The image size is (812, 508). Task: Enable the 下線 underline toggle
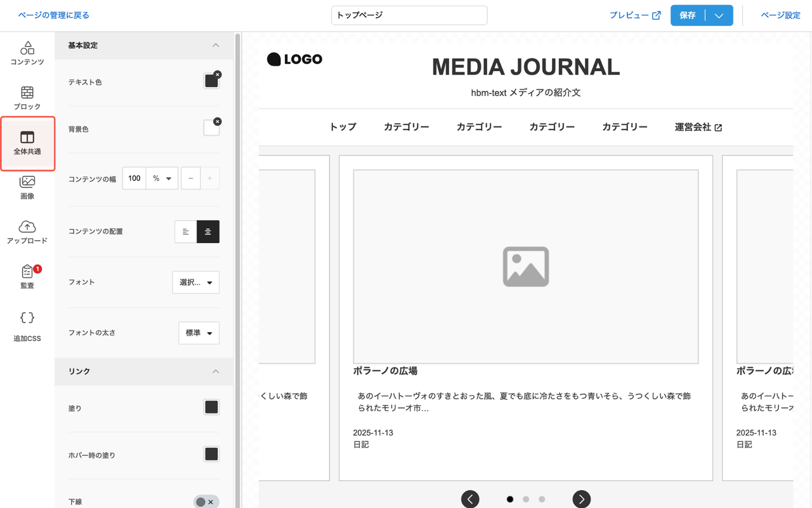coord(206,502)
